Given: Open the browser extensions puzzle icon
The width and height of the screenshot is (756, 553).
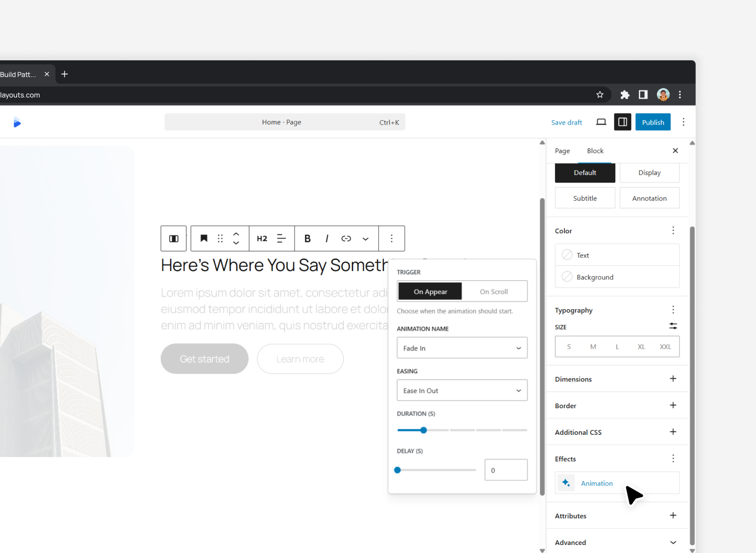Looking at the screenshot, I should tap(625, 95).
